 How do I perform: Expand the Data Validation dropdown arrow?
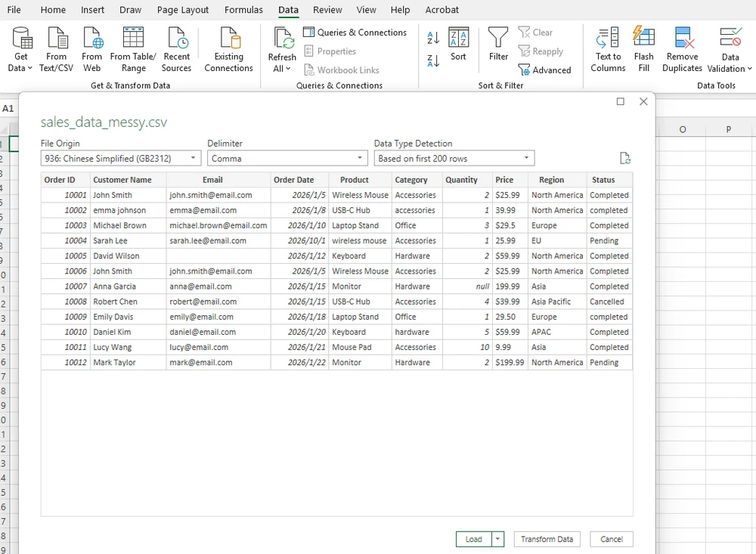[750, 69]
